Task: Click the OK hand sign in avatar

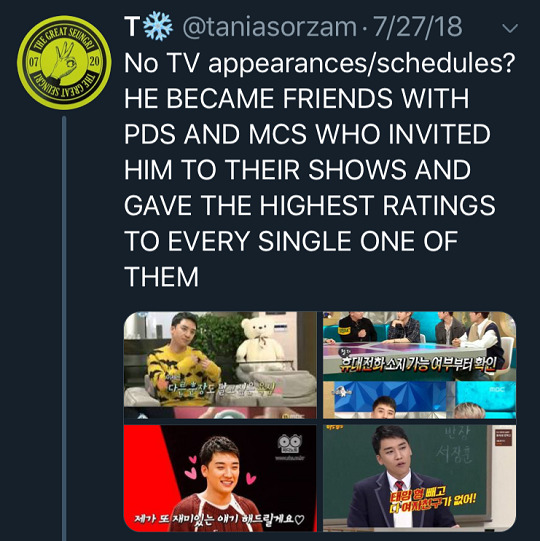Action: pos(64,64)
